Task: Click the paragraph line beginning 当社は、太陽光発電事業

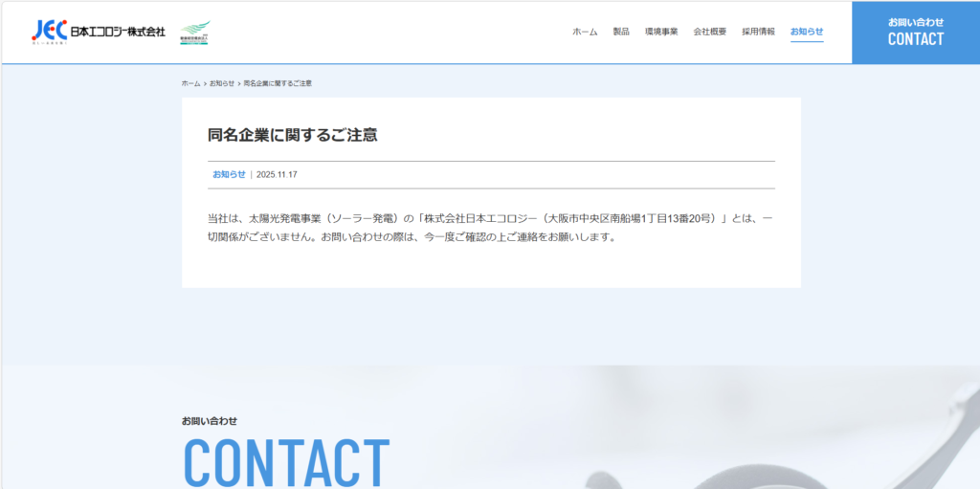Action: pyautogui.click(x=491, y=219)
